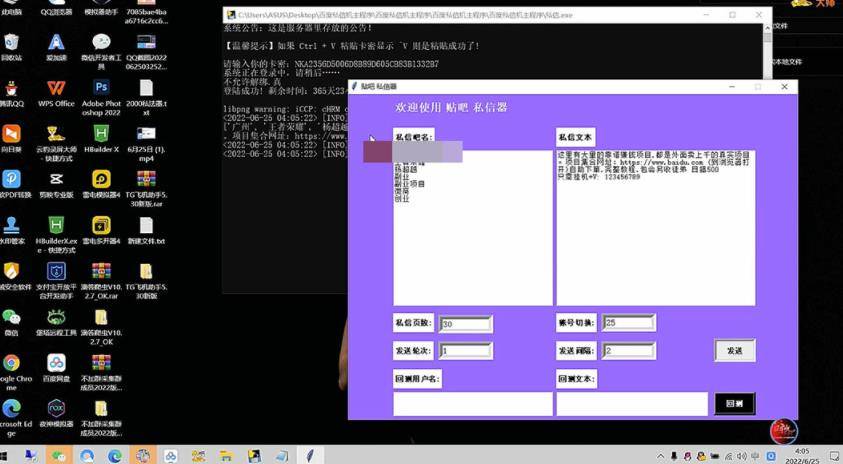This screenshot has height=464, width=843.
Task: Click the Windows Start button
Action: [4, 456]
